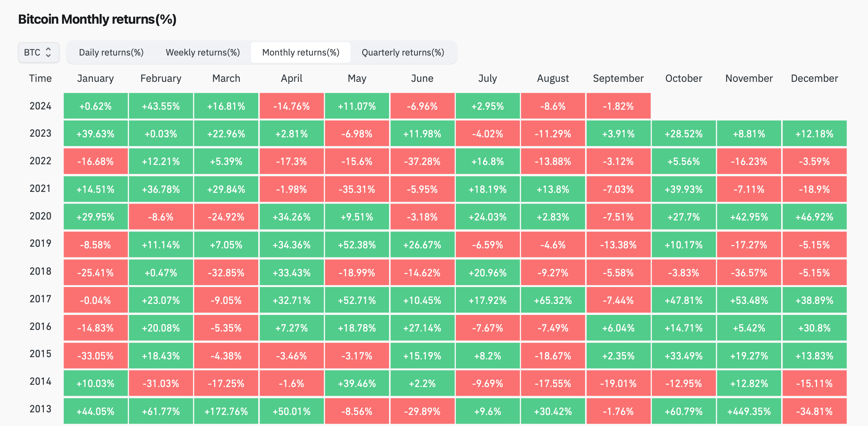Select the 2022 June -37.28% cell

pyautogui.click(x=422, y=161)
